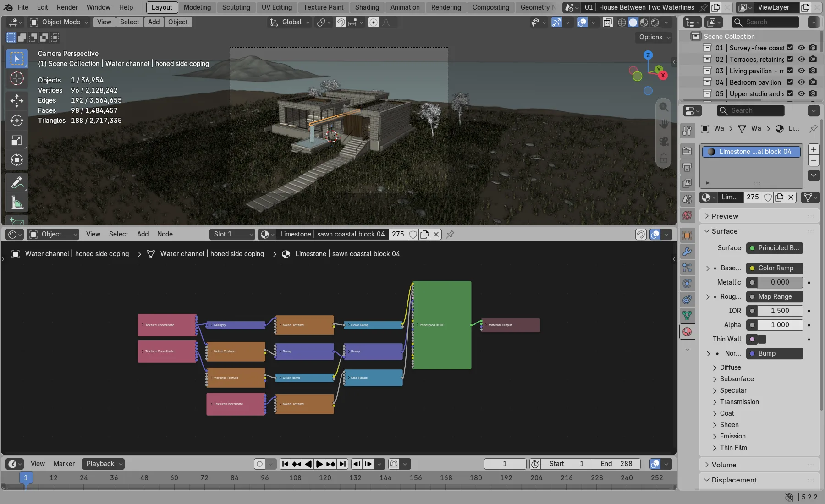
Task: Unlink the Limestone material with X
Action: click(791, 197)
